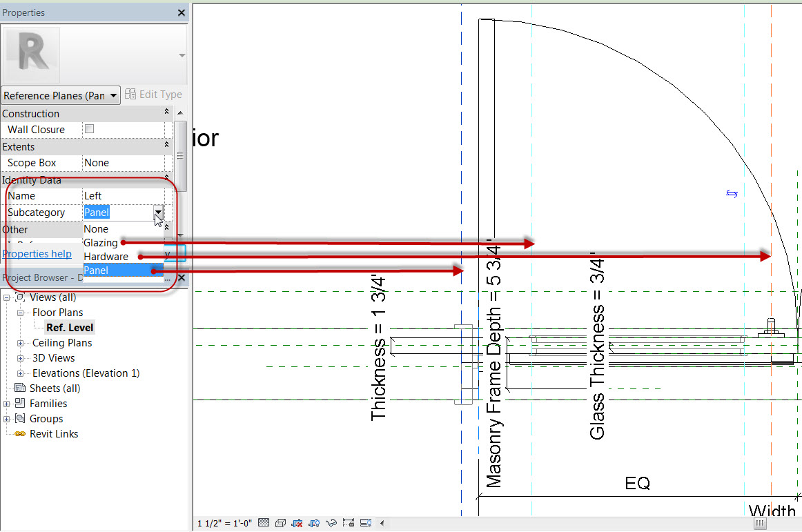The height and width of the screenshot is (532, 802).
Task: Select Glazing from the Subcategory list
Action: coord(101,243)
